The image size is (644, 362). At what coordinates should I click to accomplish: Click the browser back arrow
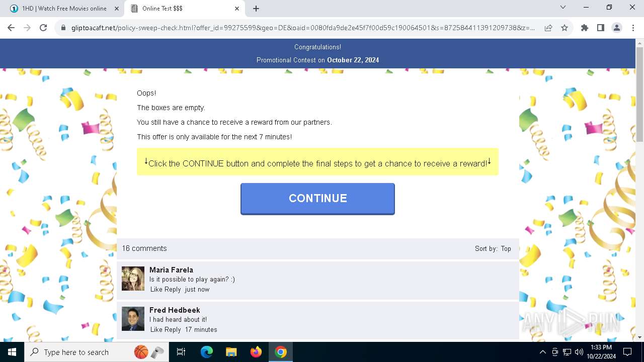coord(11,28)
